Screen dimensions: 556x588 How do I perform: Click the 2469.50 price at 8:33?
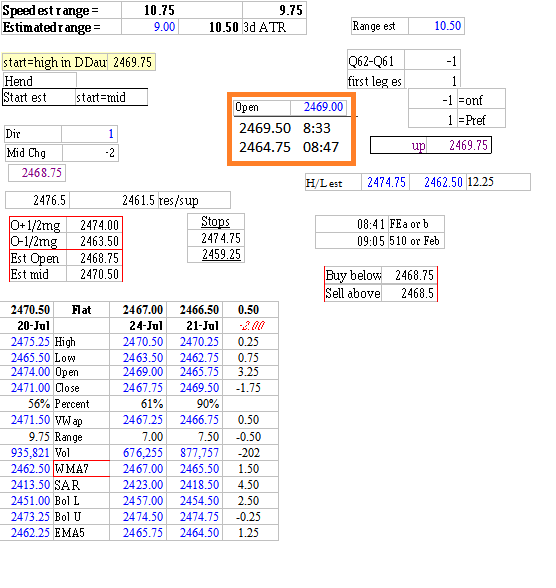265,128
